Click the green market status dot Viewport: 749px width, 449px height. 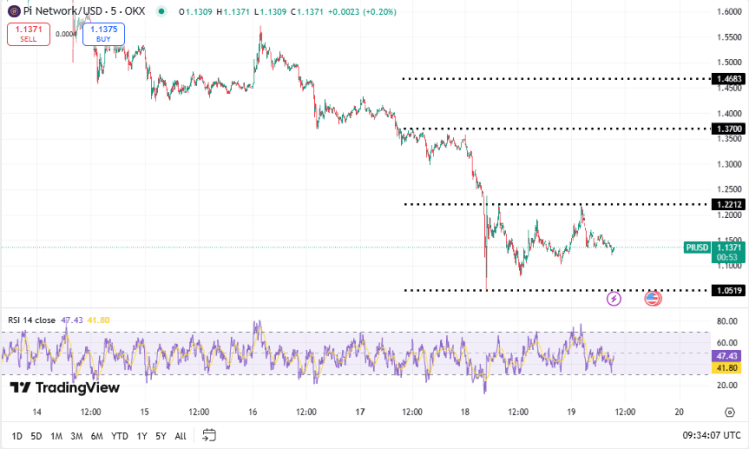pyautogui.click(x=162, y=11)
